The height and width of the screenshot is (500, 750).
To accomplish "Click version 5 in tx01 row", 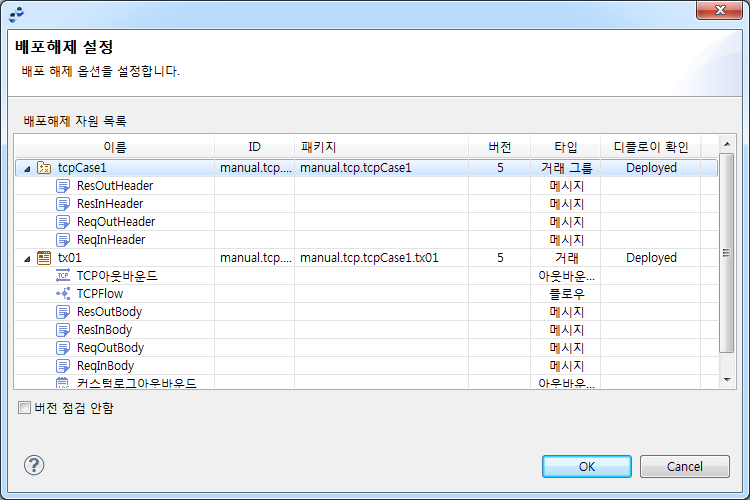I will pyautogui.click(x=500, y=258).
